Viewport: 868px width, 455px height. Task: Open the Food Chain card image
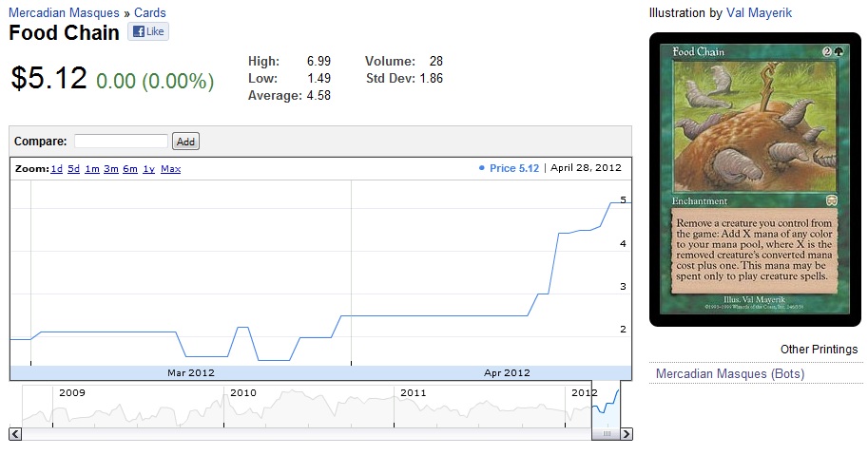753,180
